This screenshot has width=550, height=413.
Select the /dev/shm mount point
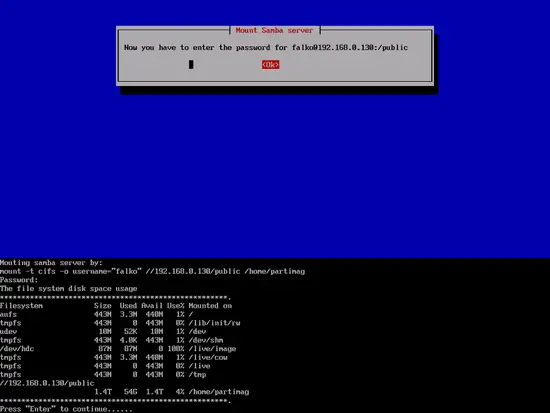[x=206, y=340]
